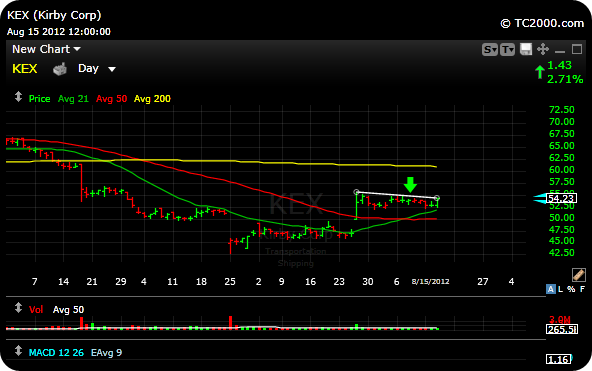Open the New Chart dropdown menu
This screenshot has height=371, width=592.
click(46, 49)
